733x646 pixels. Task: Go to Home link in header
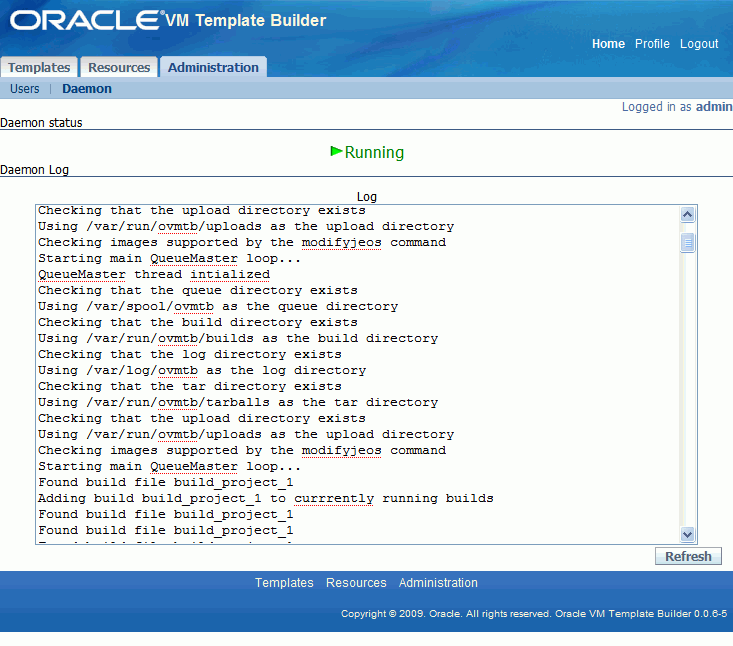608,44
